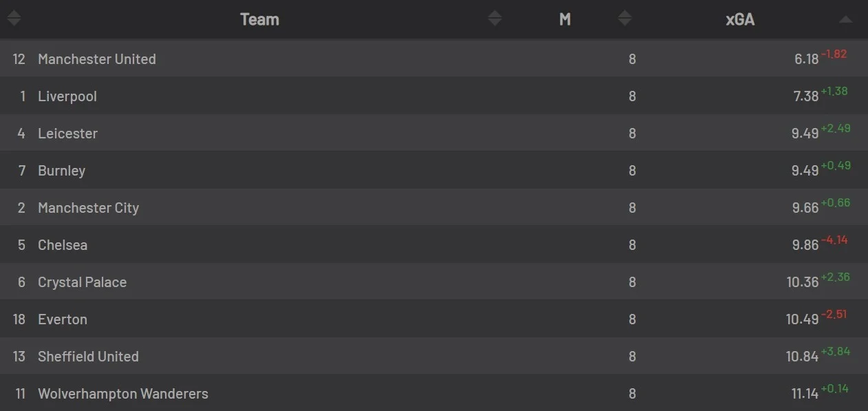Open the Burnley team page
The width and height of the screenshot is (868, 411).
pyautogui.click(x=62, y=171)
